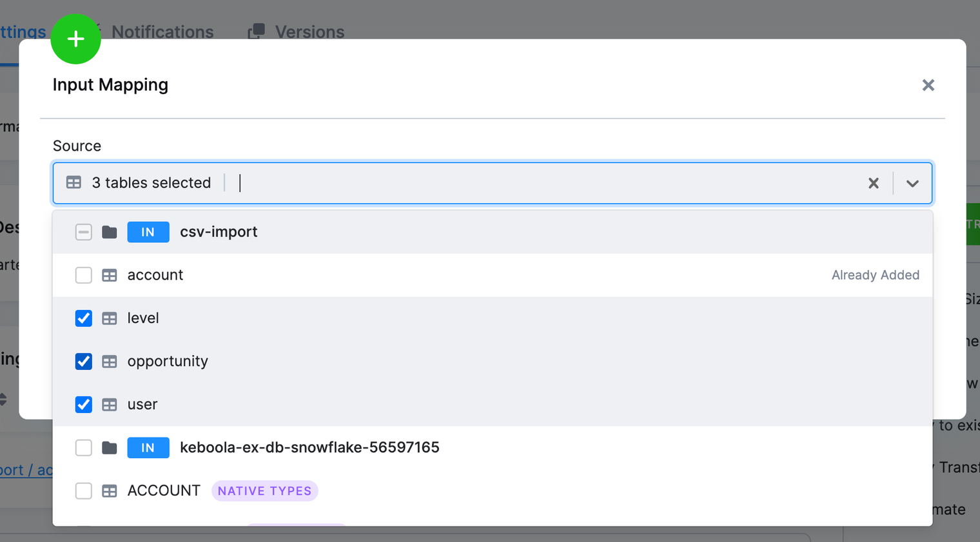Click the green plus add button
The width and height of the screenshot is (980, 542).
pyautogui.click(x=75, y=39)
